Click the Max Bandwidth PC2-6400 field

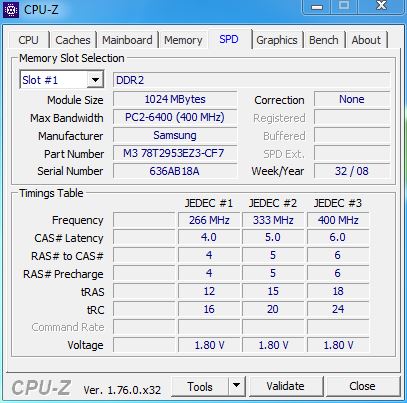click(x=175, y=117)
